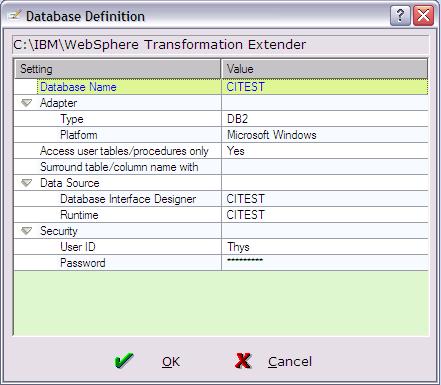This screenshot has height=385, width=441.
Task: Click the green checkmark OK icon
Action: click(124, 361)
